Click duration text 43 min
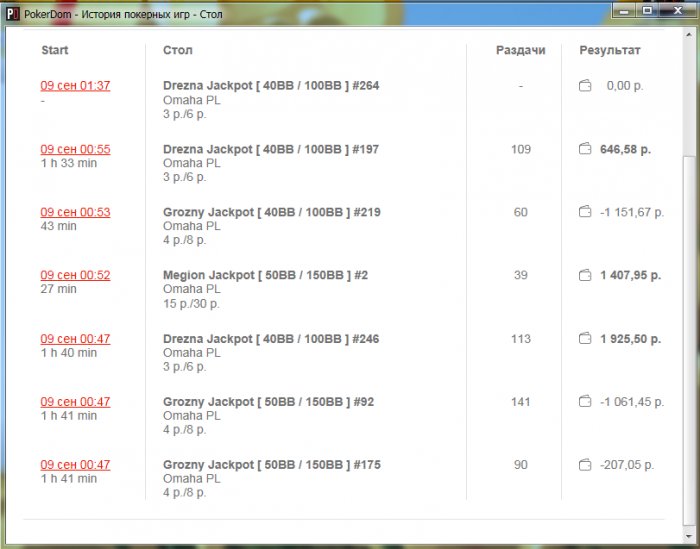 (x=58, y=226)
